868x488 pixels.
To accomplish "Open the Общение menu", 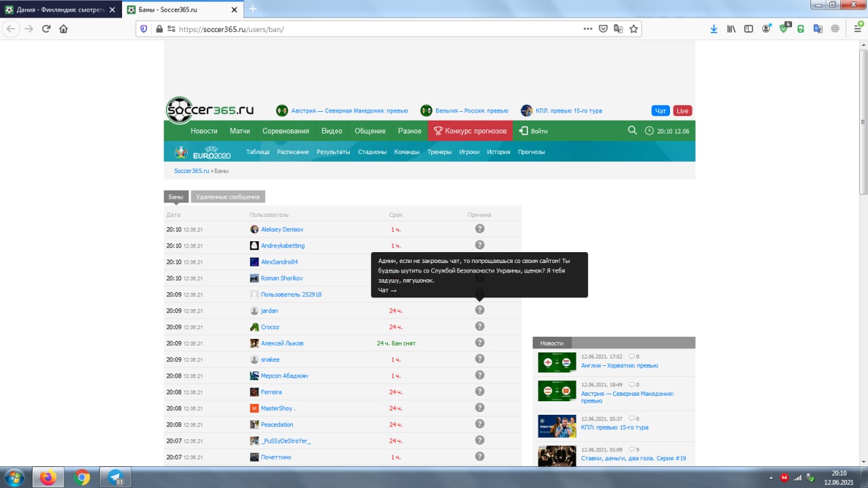I will click(x=370, y=131).
